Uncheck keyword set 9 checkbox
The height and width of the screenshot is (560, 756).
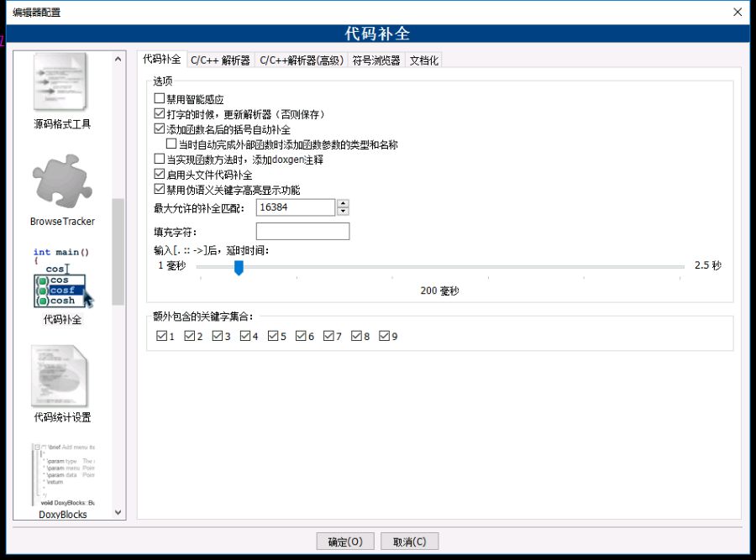[x=384, y=336]
